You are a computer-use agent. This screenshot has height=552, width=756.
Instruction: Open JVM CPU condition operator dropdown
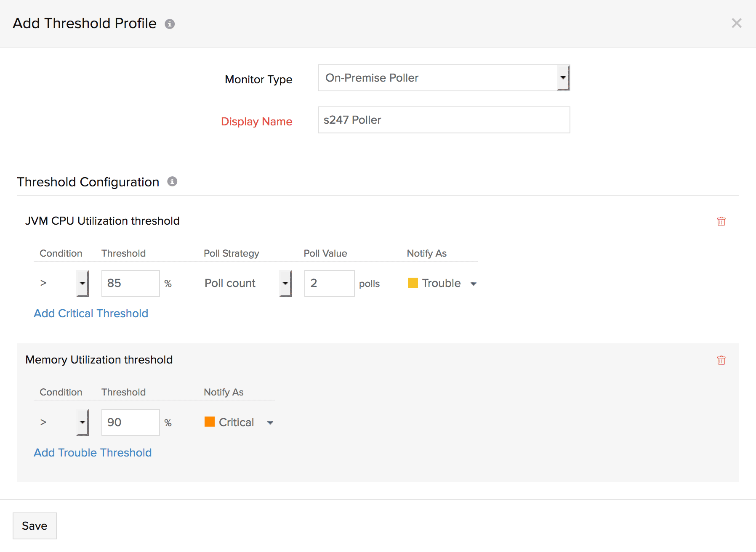[x=83, y=283]
